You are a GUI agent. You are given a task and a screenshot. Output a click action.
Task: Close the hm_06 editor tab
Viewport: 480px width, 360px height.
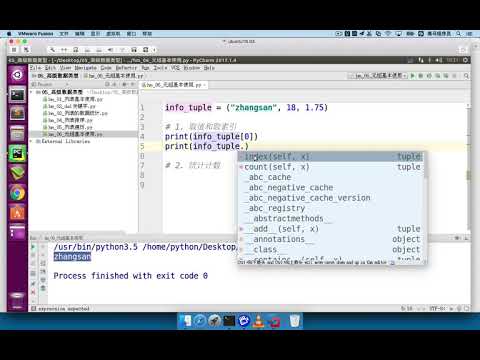204,85
